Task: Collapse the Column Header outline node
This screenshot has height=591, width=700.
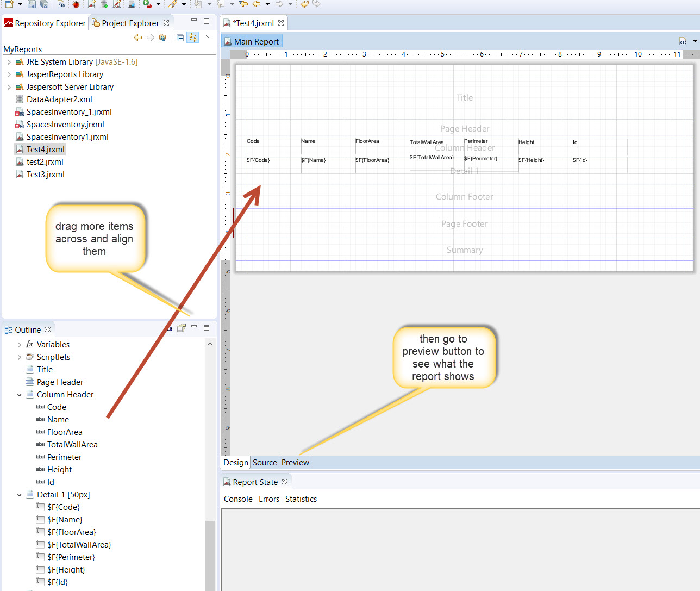Action: 20,395
